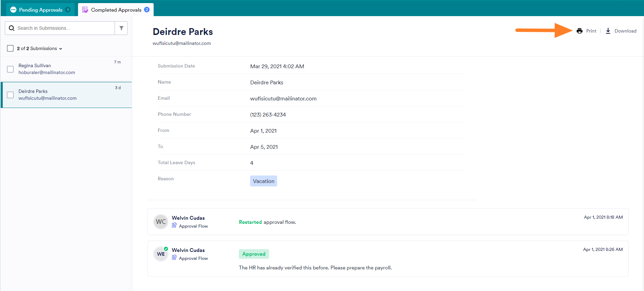The image size is (644, 291).
Task: Click the filter funnel icon
Action: point(121,28)
